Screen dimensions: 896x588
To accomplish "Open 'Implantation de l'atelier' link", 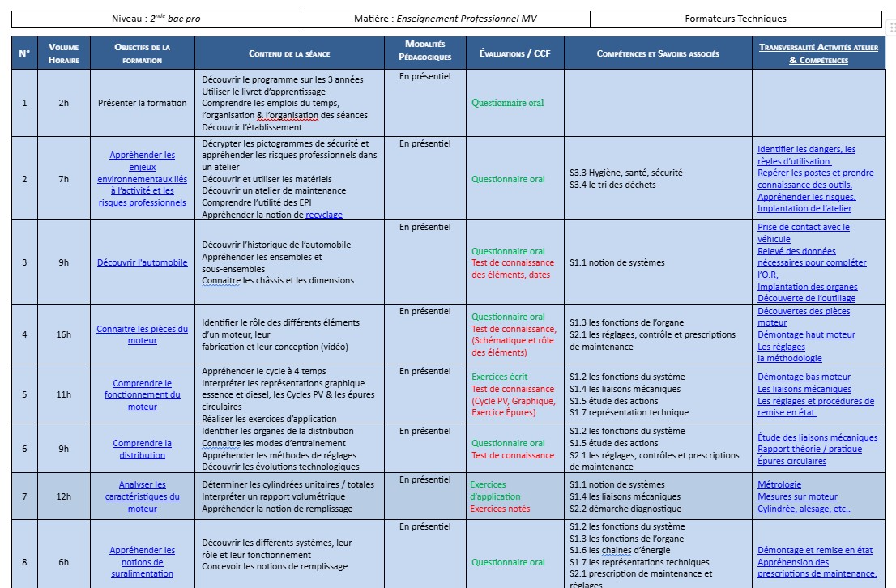I will (804, 208).
